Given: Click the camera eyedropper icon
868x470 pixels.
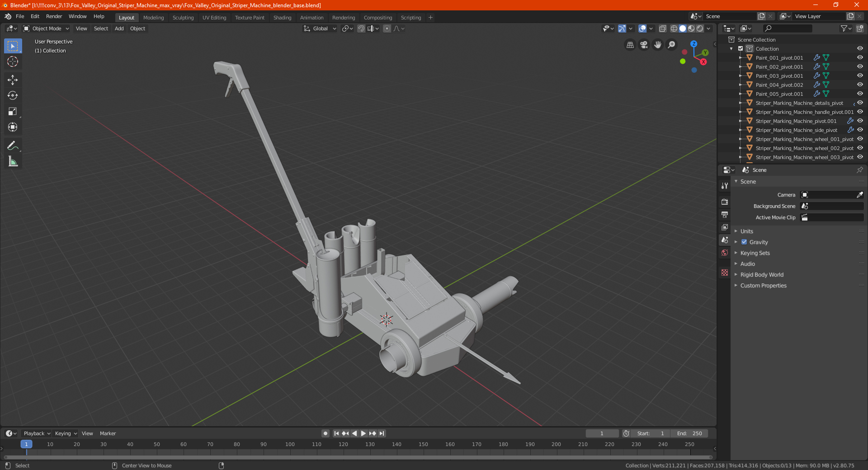Looking at the screenshot, I should [x=859, y=195].
